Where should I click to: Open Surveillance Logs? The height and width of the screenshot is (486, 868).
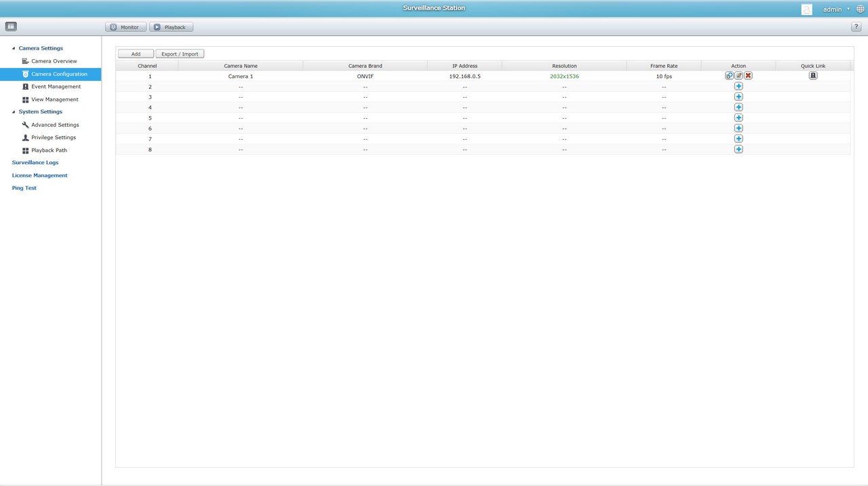pos(35,163)
